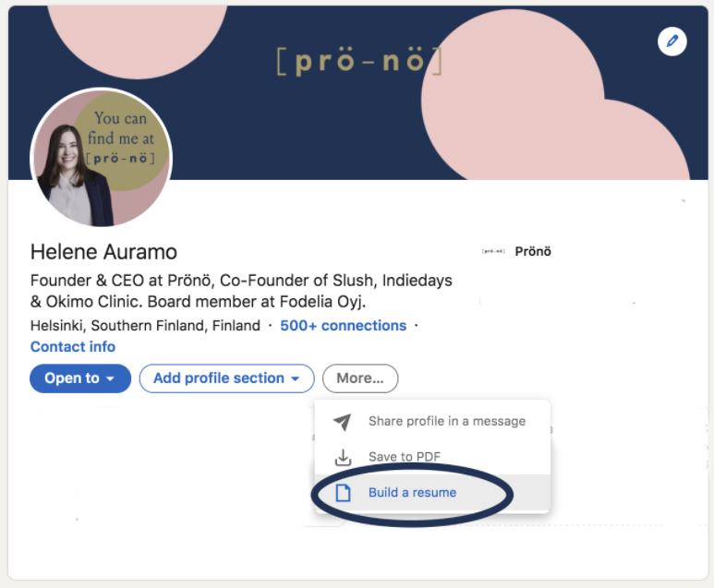Click the Prönö company name link

(533, 251)
